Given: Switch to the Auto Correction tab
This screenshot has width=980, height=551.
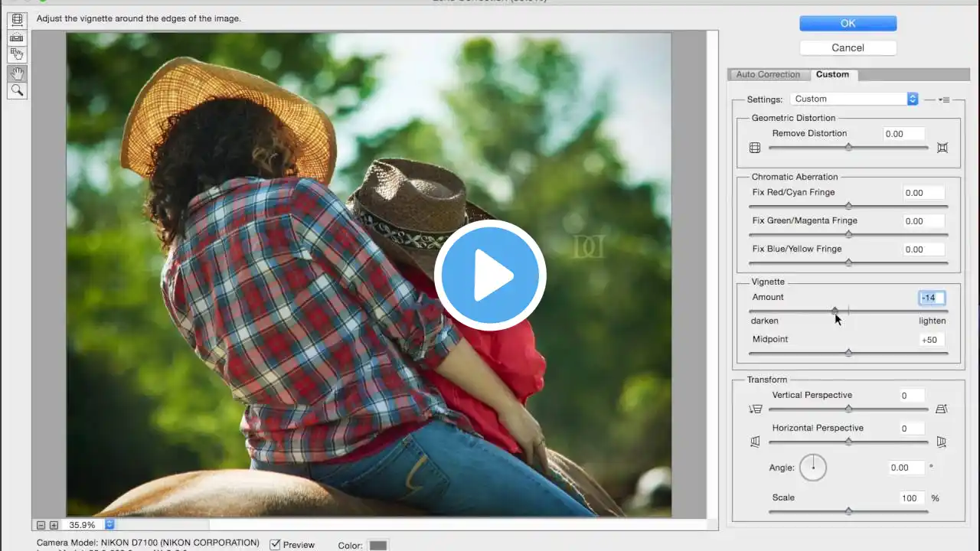Looking at the screenshot, I should 767,74.
